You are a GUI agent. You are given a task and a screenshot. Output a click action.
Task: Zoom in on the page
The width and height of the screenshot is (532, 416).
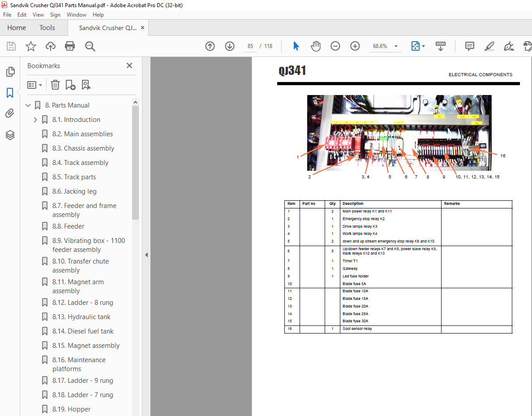(355, 46)
